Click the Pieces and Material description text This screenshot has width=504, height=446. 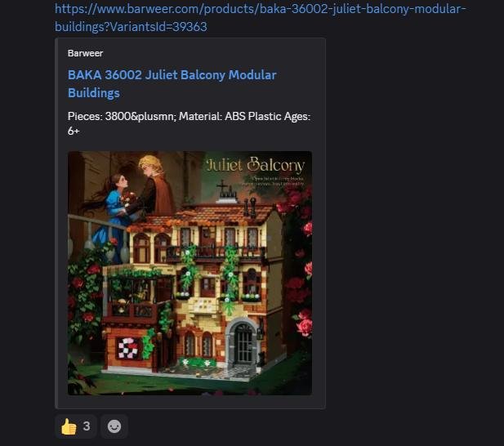coord(189,123)
